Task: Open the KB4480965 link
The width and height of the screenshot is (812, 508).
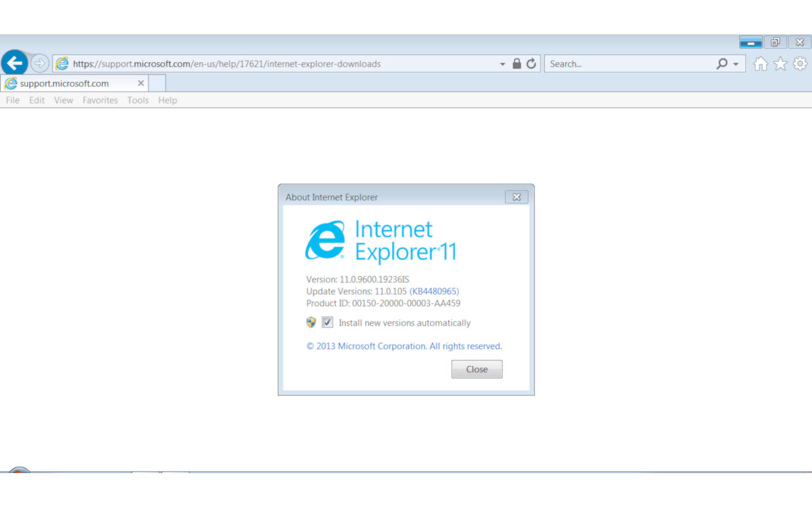Action: click(435, 291)
